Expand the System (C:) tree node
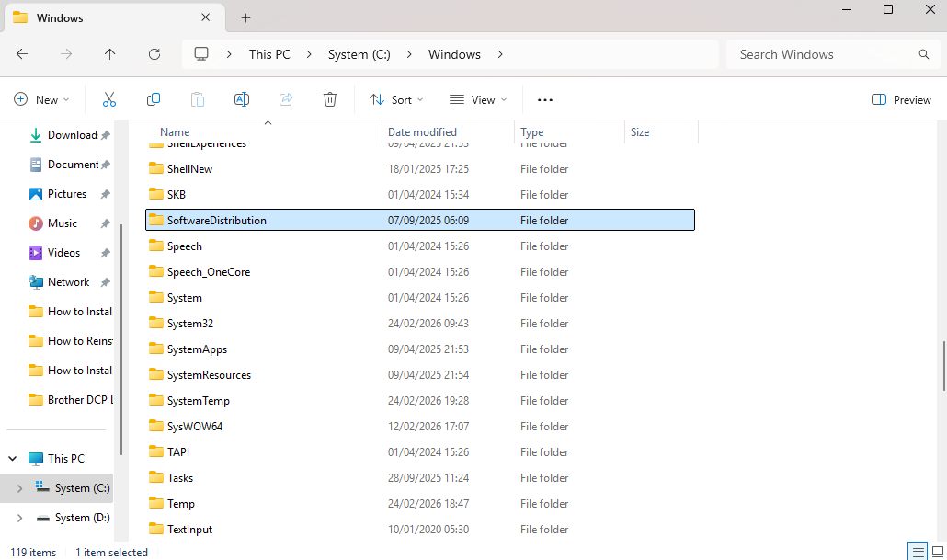 click(x=19, y=488)
